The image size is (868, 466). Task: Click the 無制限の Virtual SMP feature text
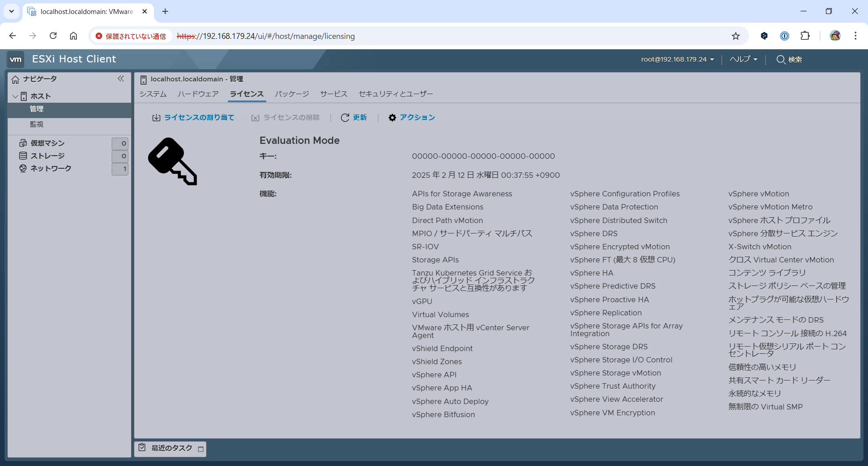tap(765, 407)
